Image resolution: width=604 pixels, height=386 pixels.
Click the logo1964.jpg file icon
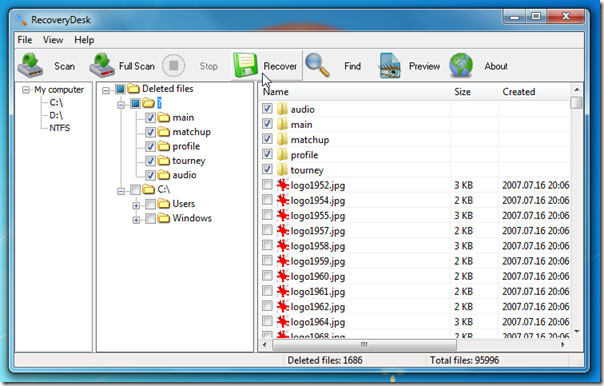pos(283,322)
